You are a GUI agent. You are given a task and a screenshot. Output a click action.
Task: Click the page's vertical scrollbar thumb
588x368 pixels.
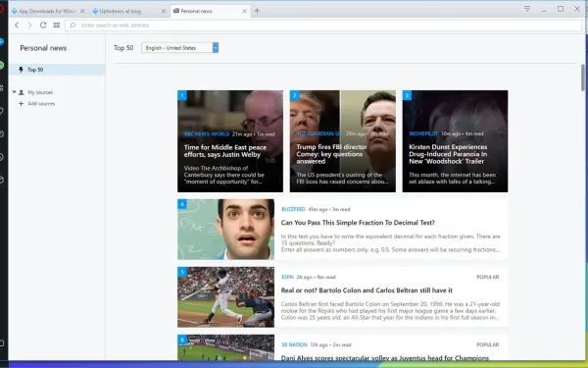pyautogui.click(x=583, y=78)
